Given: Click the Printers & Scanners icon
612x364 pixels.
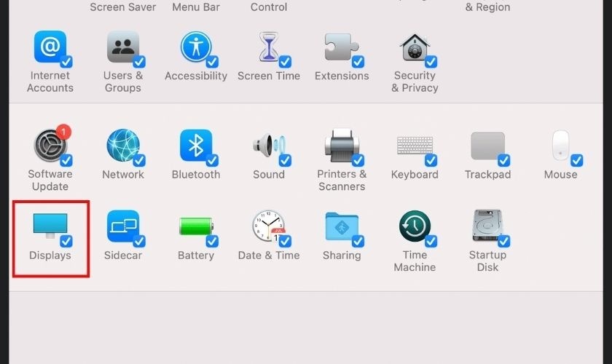Looking at the screenshot, I should tap(342, 146).
